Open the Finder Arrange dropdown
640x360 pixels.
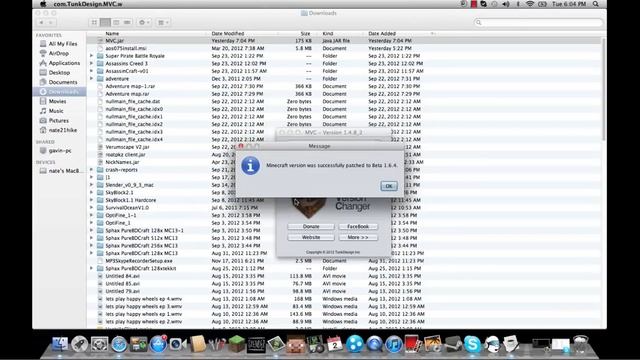pyautogui.click(x=163, y=22)
